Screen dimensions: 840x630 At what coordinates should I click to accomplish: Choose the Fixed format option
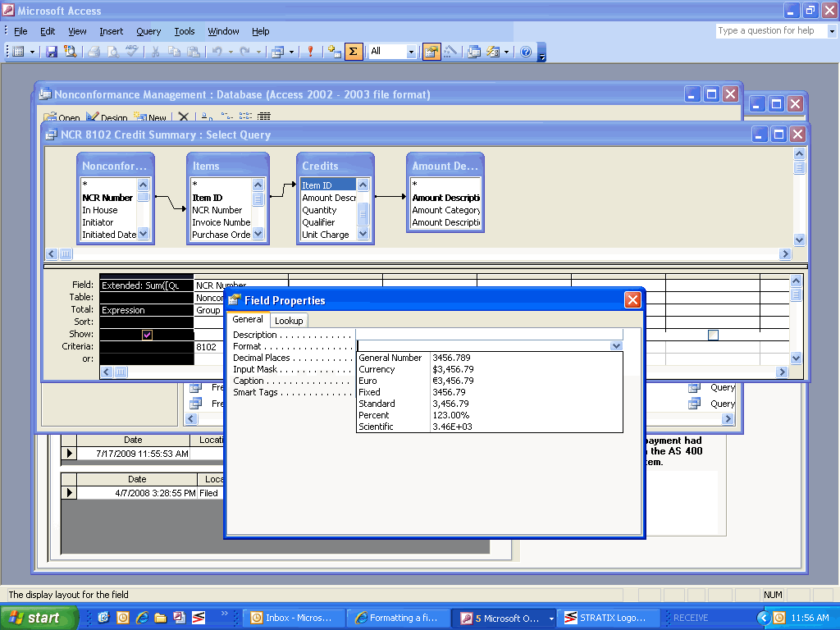click(x=489, y=392)
